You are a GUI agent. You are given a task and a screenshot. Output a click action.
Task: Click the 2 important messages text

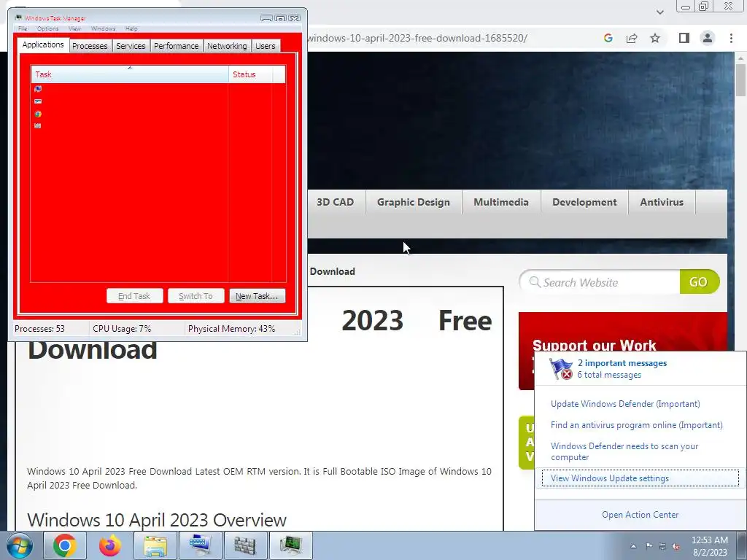622,363
